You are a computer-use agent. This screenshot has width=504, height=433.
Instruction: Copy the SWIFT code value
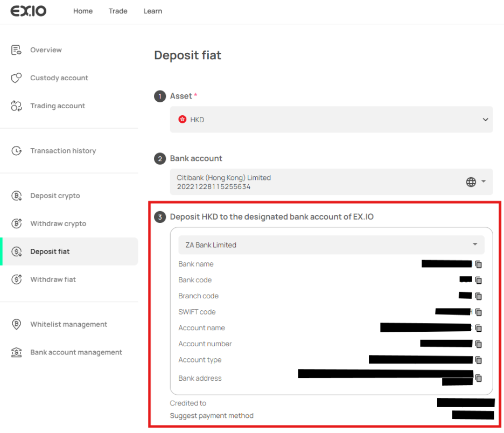pos(478,312)
